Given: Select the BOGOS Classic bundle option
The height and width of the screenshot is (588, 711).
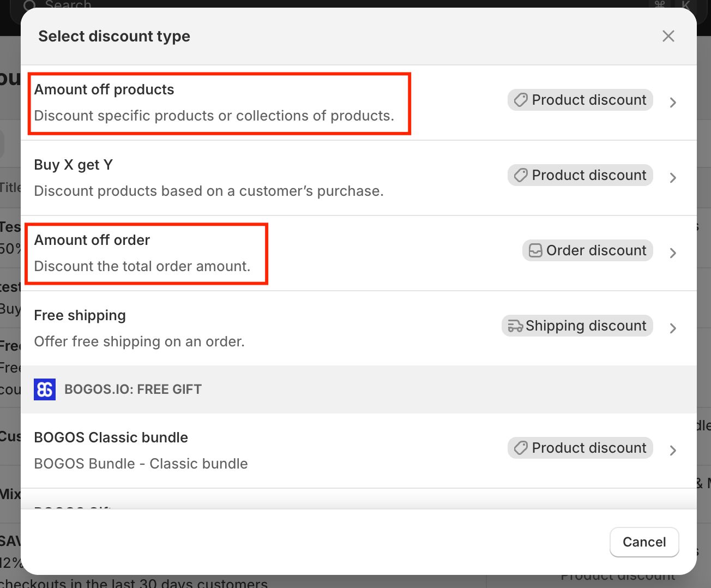Looking at the screenshot, I should click(141, 451).
